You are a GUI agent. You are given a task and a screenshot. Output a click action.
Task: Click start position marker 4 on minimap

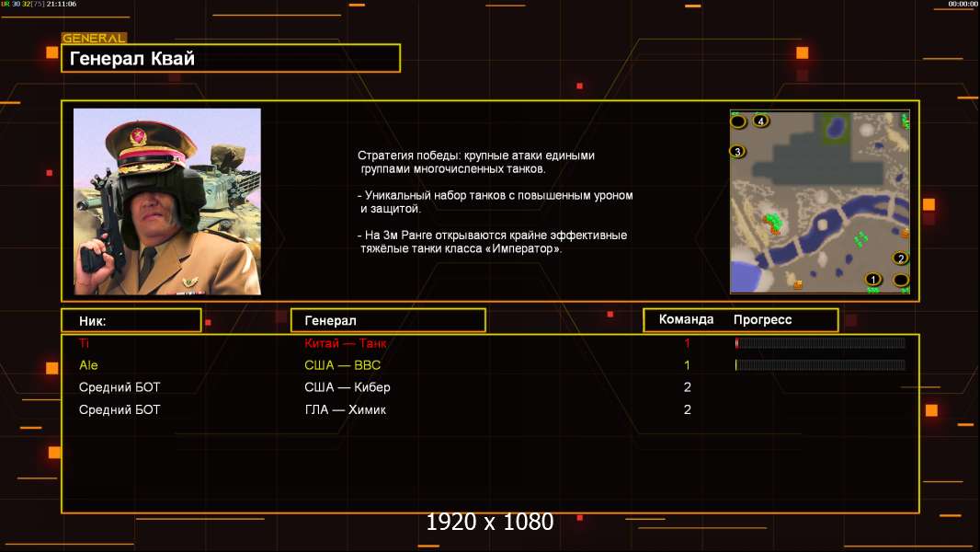(x=760, y=121)
